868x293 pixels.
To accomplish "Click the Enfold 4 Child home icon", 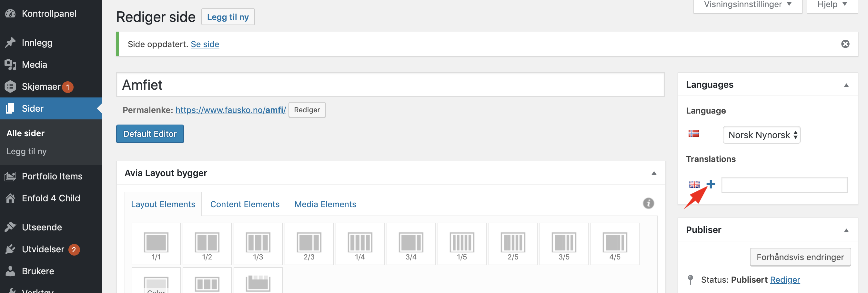I will click(10, 198).
